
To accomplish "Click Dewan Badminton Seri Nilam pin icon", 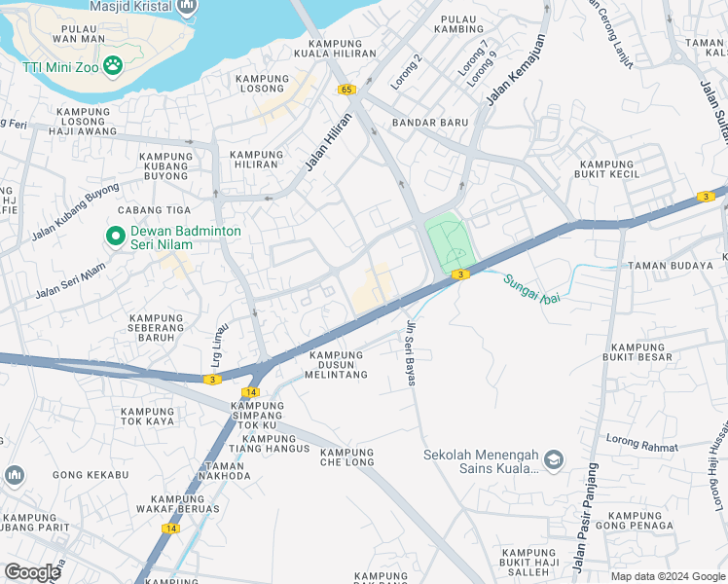I will pos(116,237).
